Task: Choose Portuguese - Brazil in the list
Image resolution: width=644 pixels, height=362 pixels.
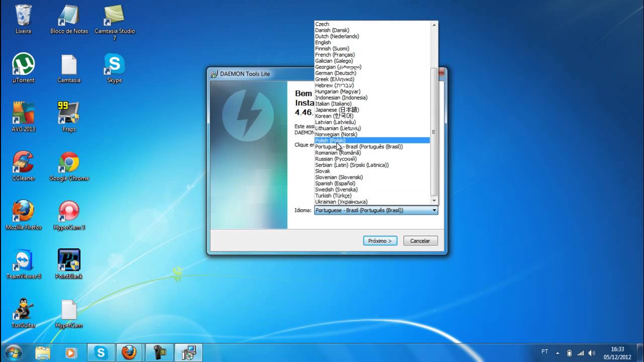Action: click(372, 147)
